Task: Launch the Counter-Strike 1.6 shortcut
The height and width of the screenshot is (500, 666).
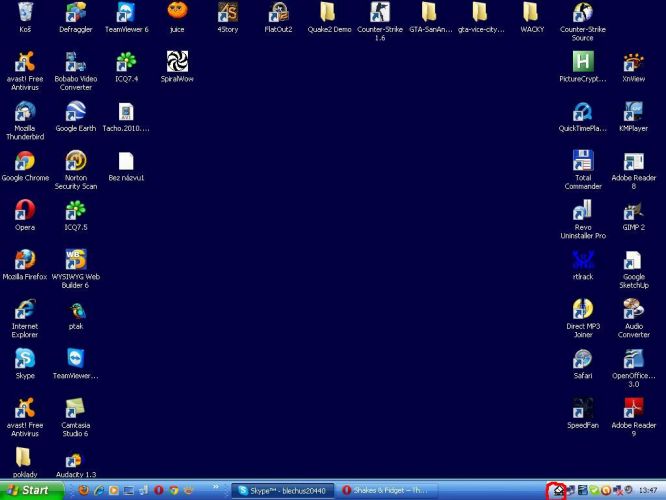Action: coord(380,21)
